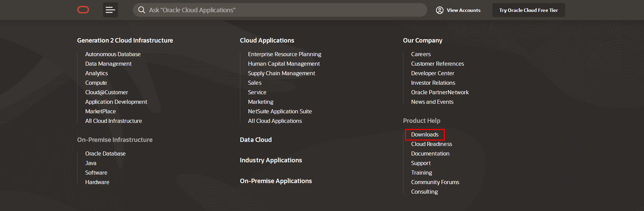Image resolution: width=644 pixels, height=211 pixels.
Task: Open Investor Relations
Action: pos(433,83)
